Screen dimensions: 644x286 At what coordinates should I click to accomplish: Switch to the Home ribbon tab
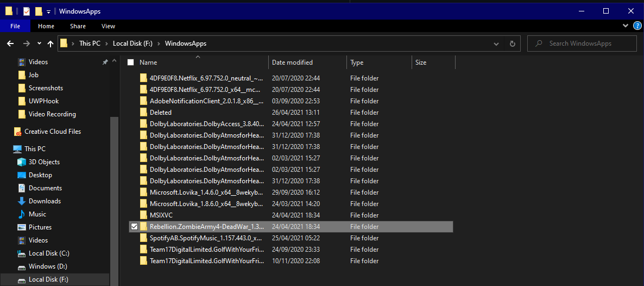(x=46, y=26)
